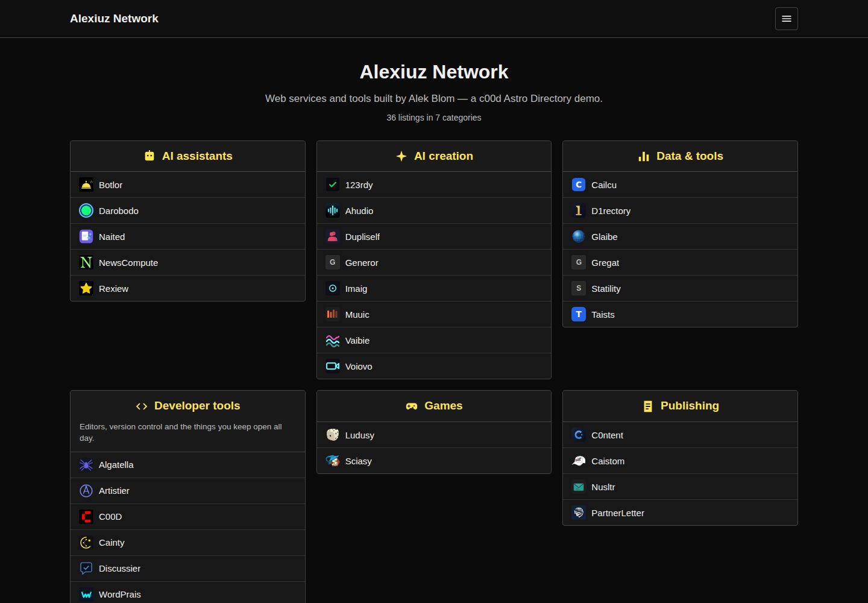This screenshot has height=603, width=868.
Task: Select the Caistom listing name
Action: 608,461
